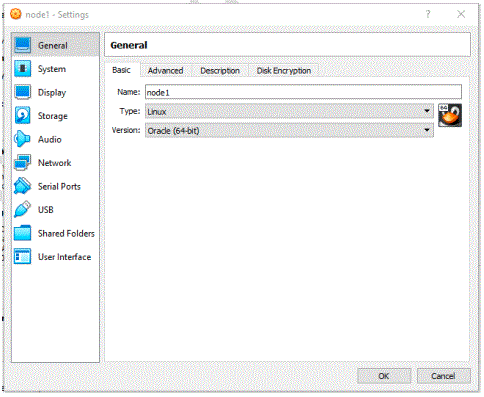Viewport: 484px width, 397px height.
Task: Click the Name field containing node1
Action: pyautogui.click(x=303, y=92)
